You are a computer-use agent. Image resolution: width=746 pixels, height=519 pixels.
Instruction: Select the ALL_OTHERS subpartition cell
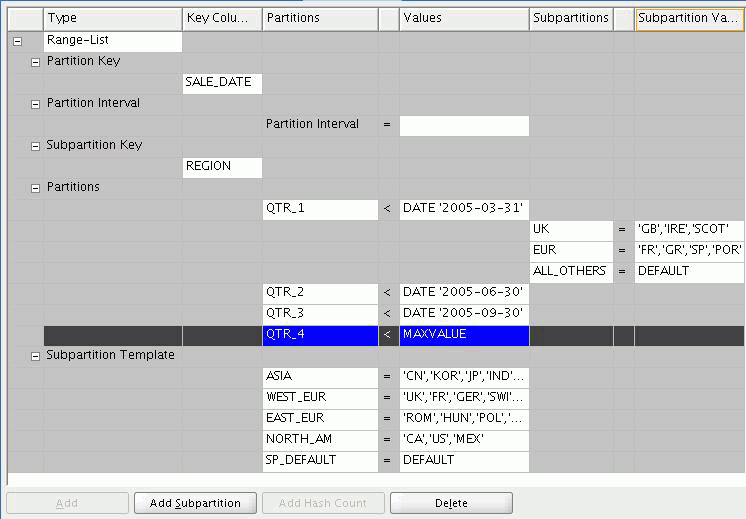(x=570, y=271)
